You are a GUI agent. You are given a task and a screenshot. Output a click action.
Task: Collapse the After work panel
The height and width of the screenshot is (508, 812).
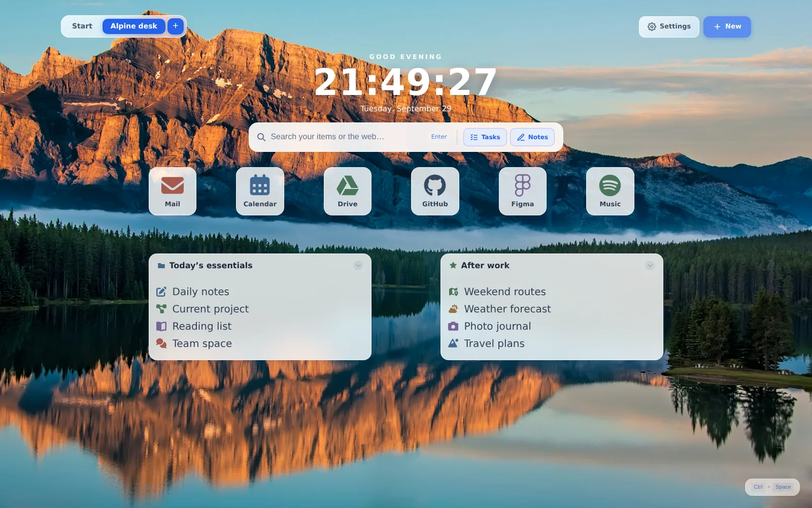[650, 265]
